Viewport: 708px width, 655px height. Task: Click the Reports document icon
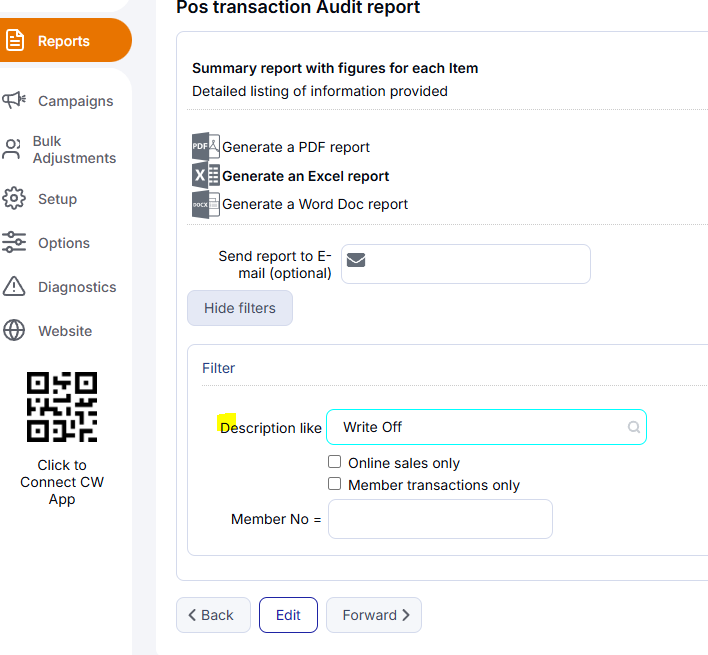pos(15,41)
